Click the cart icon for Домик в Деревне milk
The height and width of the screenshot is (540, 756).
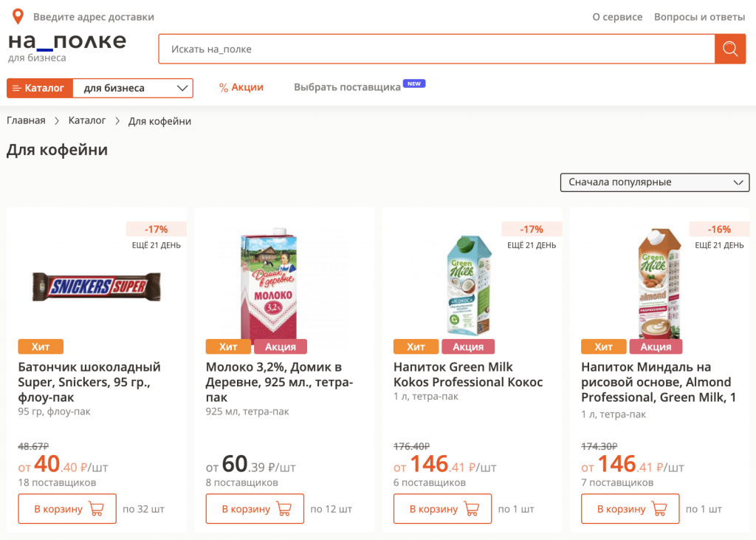coord(283,509)
